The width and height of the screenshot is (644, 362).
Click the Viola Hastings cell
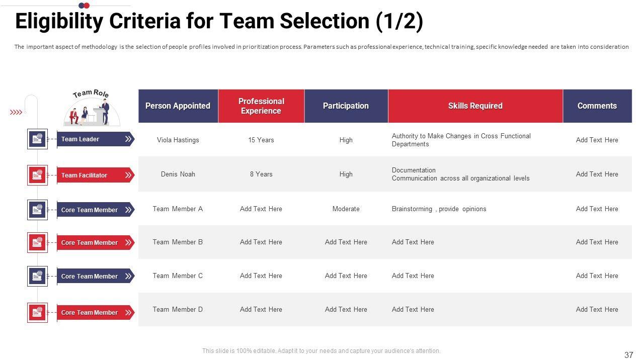pyautogui.click(x=178, y=140)
